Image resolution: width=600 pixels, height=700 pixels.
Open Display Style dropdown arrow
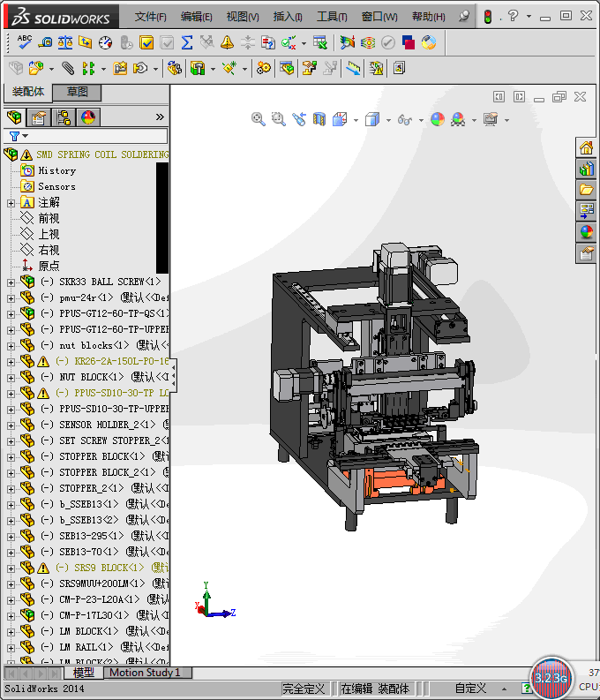point(388,120)
